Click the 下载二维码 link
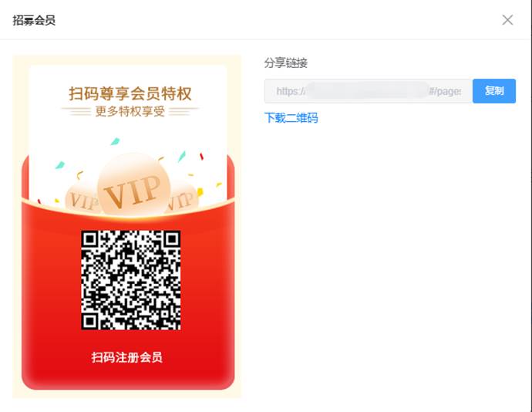 click(291, 118)
